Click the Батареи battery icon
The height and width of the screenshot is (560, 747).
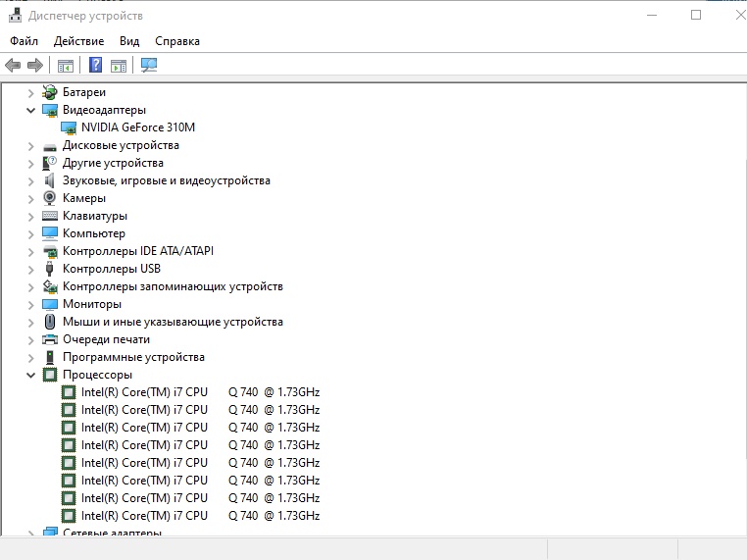coord(50,92)
